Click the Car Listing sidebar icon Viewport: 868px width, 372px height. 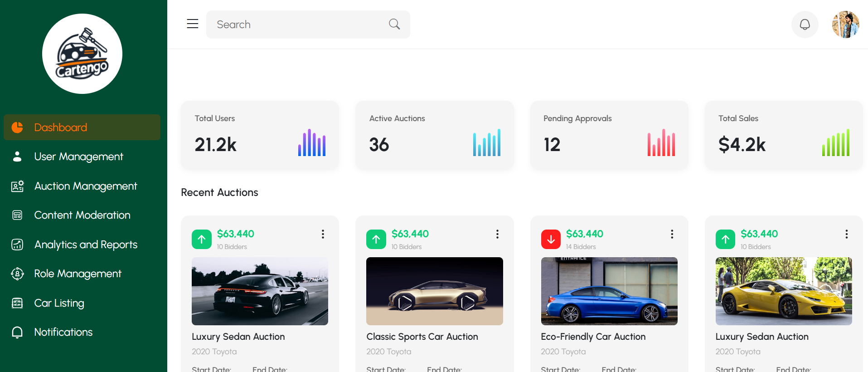[17, 303]
